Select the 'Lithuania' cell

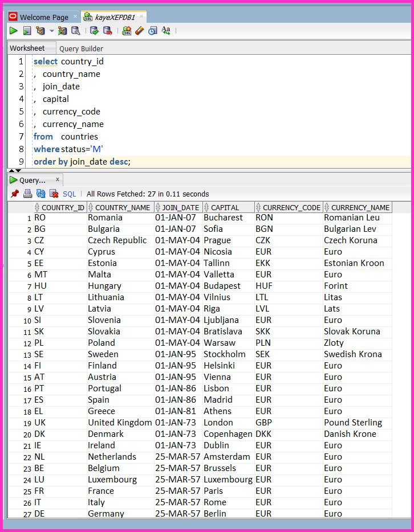(120, 297)
